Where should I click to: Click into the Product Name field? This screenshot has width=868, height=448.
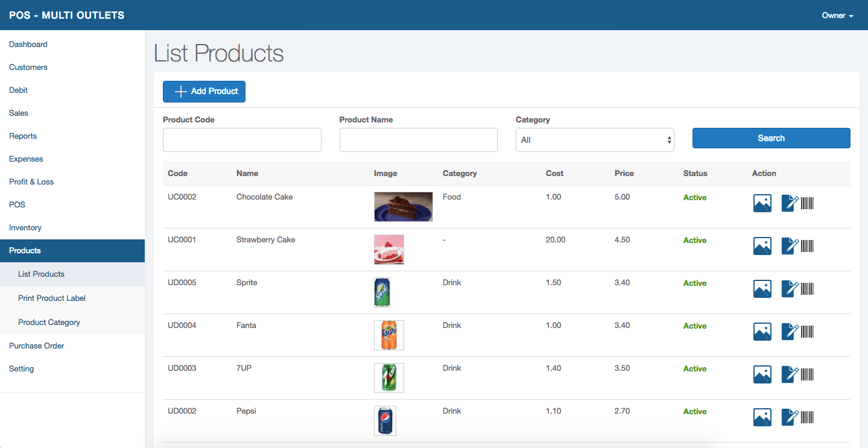tap(418, 140)
